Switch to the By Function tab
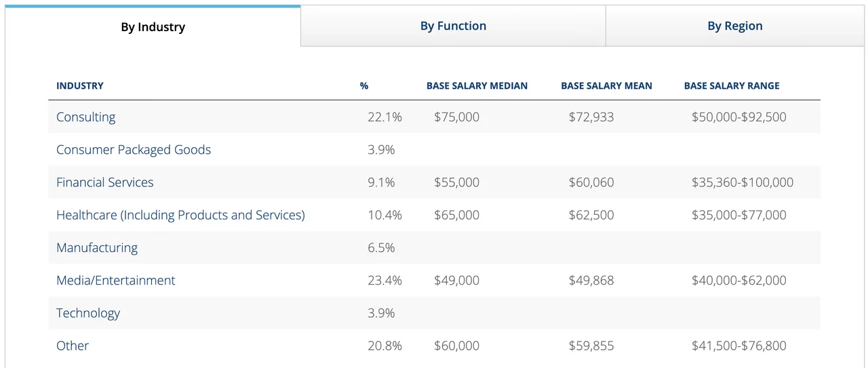 pos(453,26)
